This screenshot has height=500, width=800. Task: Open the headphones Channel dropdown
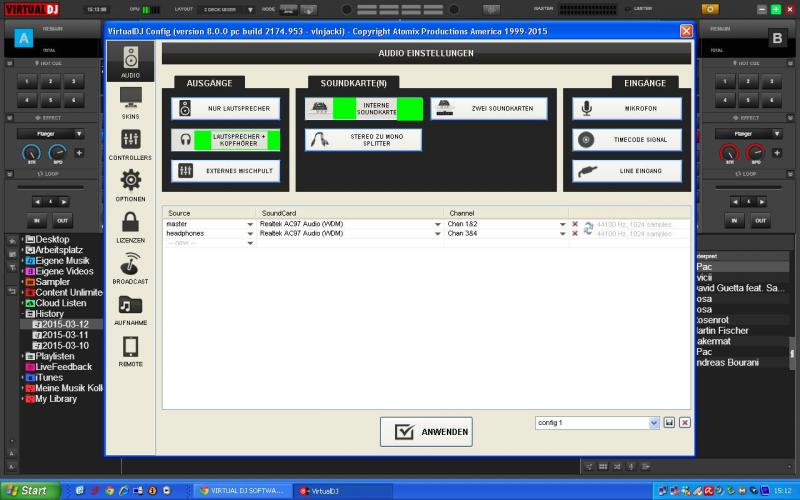pyautogui.click(x=563, y=233)
